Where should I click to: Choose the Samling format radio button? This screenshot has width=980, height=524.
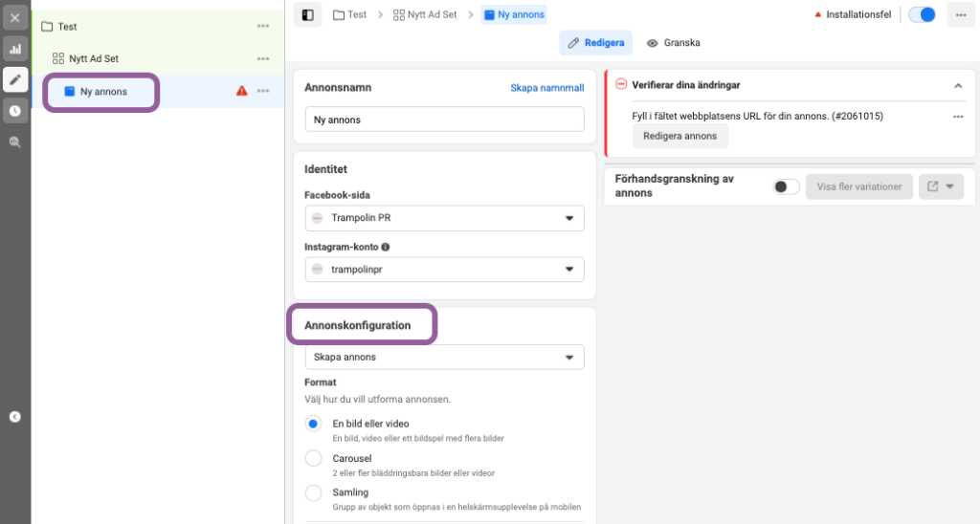[x=313, y=492]
